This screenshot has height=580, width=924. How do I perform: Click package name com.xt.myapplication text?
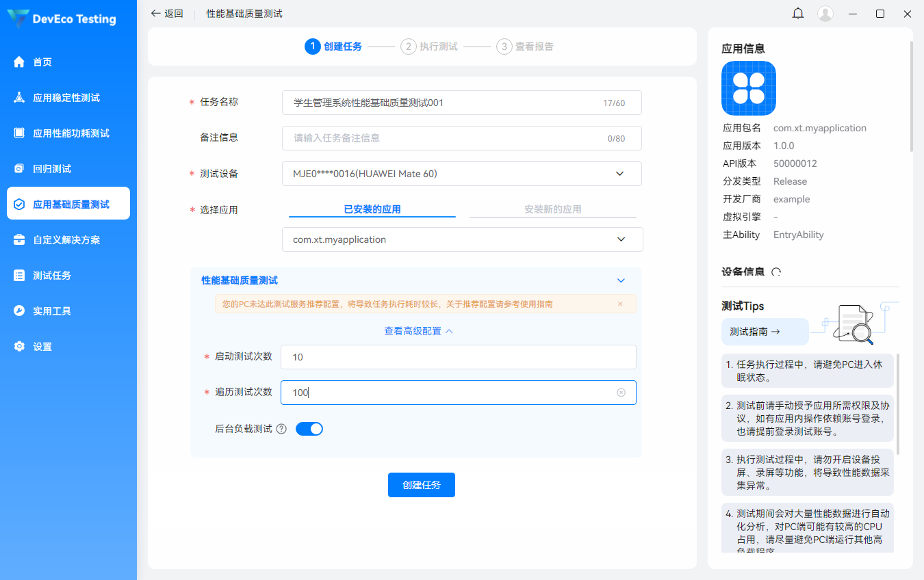[820, 128]
